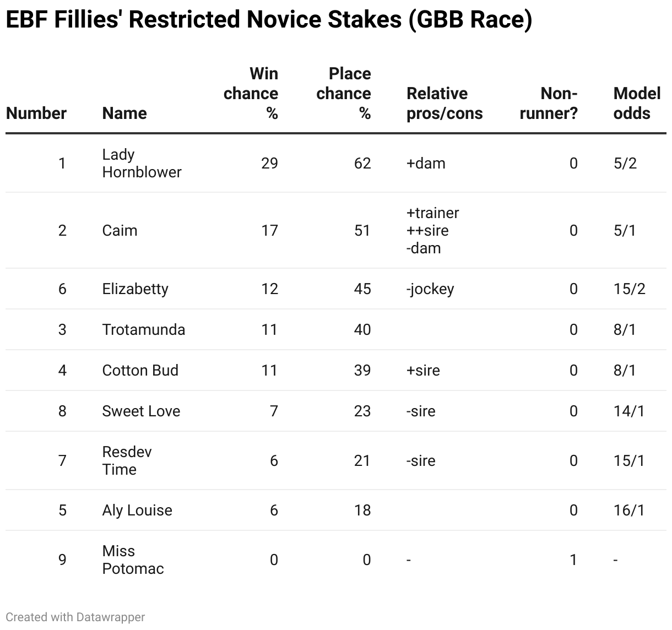Viewport: 672px width, 630px height.
Task: Select the Miss Potomac entry
Action: click(133, 560)
